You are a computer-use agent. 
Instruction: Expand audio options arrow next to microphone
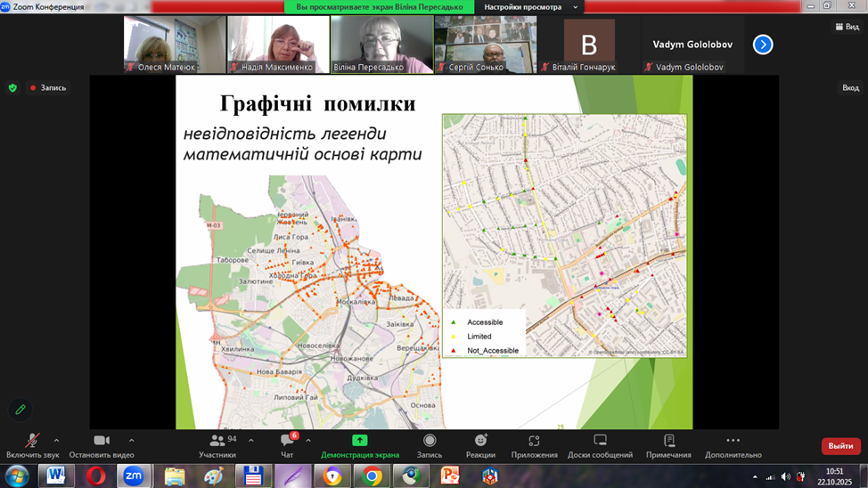57,440
